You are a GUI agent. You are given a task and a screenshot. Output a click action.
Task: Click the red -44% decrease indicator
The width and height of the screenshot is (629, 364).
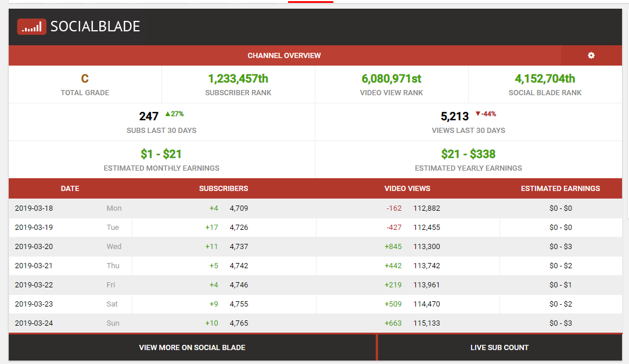click(x=486, y=114)
